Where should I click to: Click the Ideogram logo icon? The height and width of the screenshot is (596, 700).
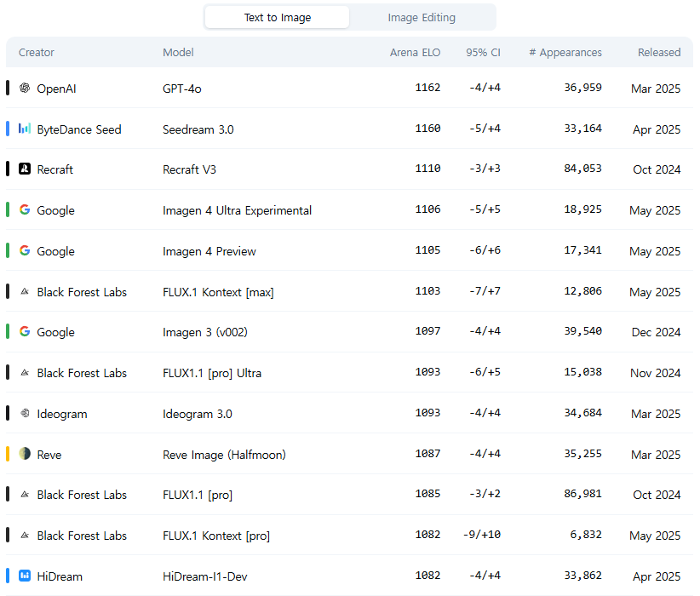25,413
